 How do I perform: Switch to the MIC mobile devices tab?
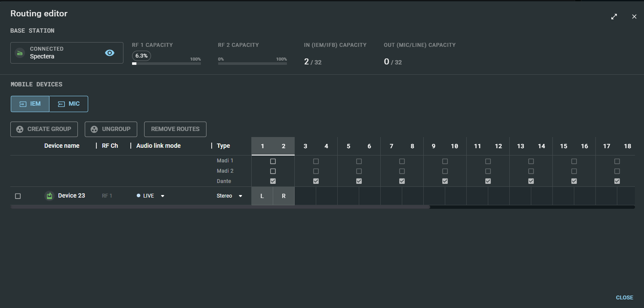click(x=68, y=104)
